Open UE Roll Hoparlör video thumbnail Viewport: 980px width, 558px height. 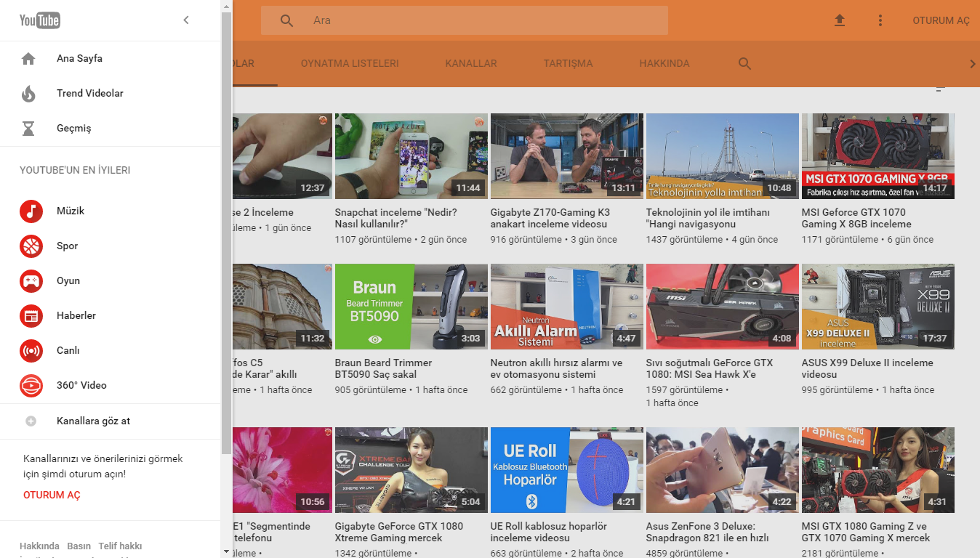pos(566,470)
